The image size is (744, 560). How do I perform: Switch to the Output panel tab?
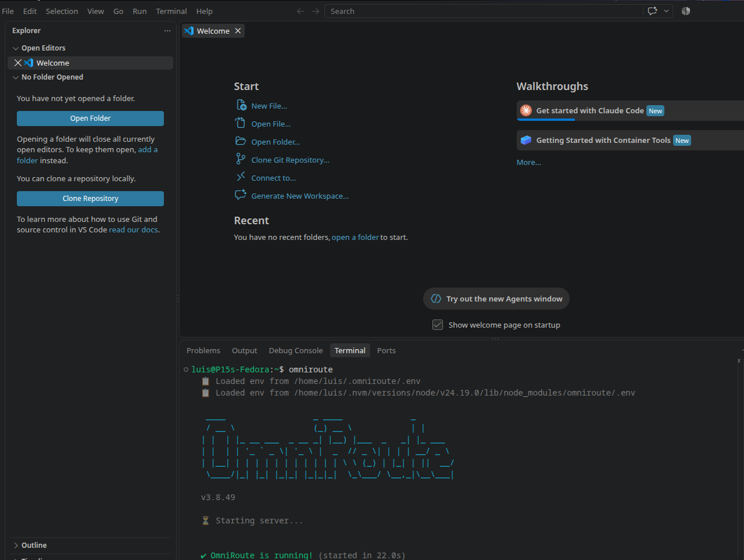click(245, 350)
